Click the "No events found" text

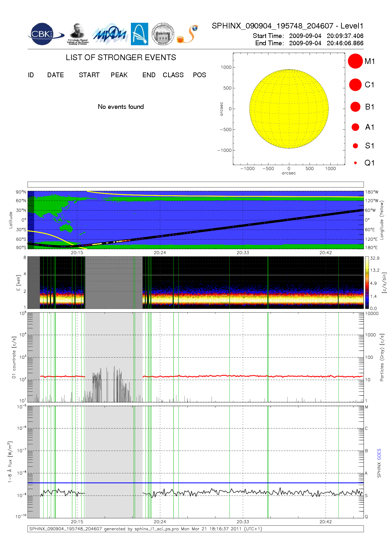(121, 107)
